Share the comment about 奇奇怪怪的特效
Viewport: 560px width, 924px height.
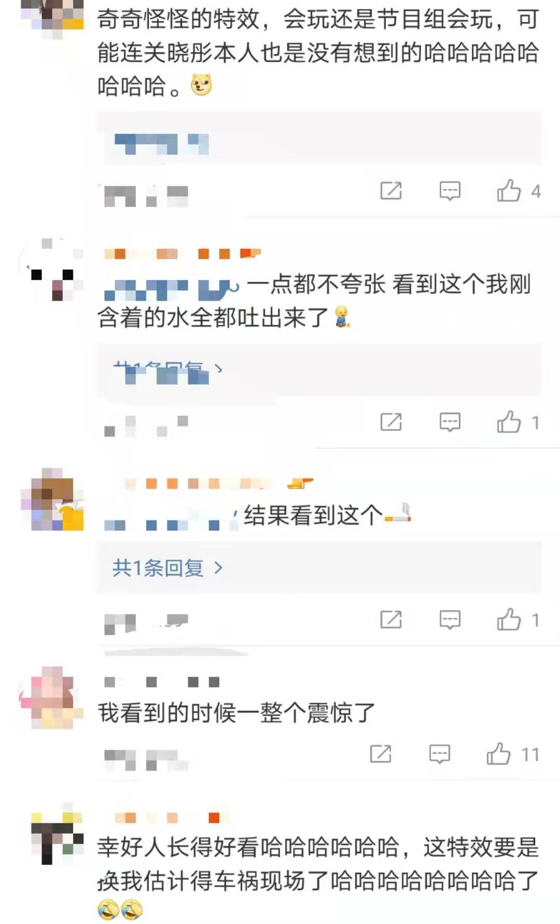391,191
